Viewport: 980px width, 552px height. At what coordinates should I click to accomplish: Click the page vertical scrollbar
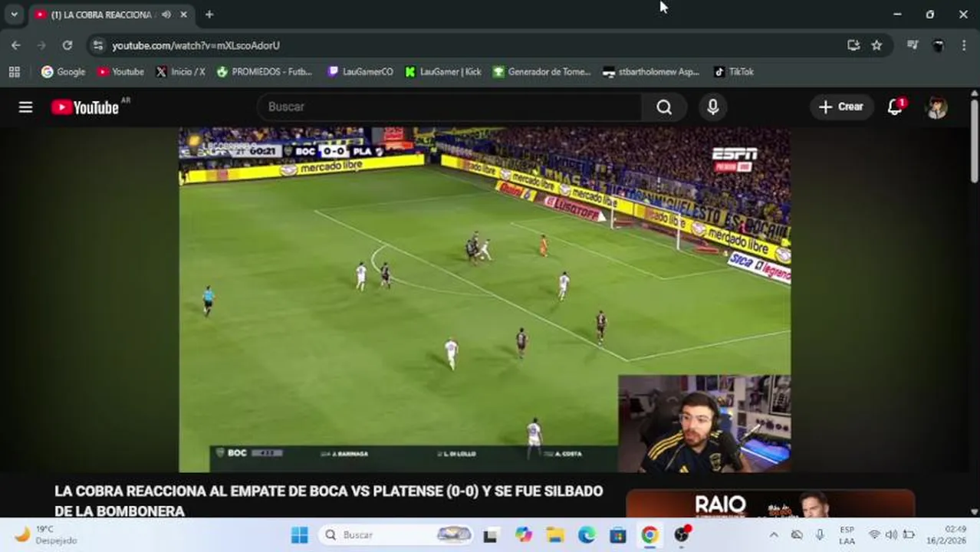pyautogui.click(x=974, y=140)
